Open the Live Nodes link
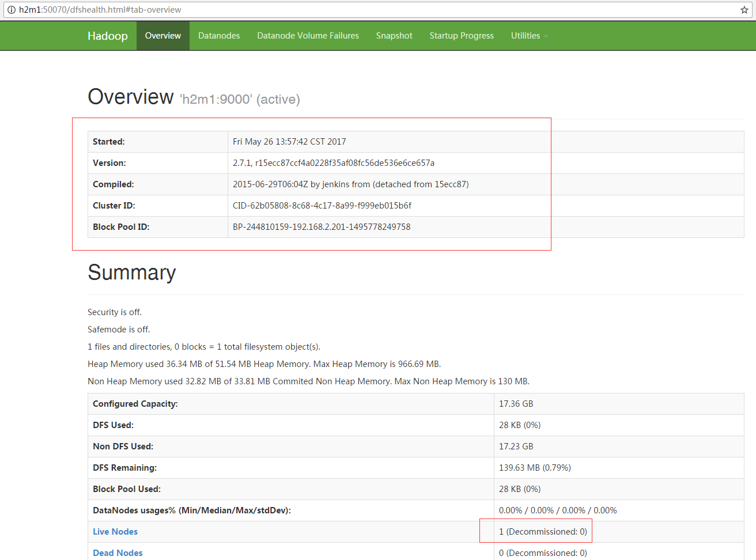Viewport: 756px width, 560px height. coord(115,532)
